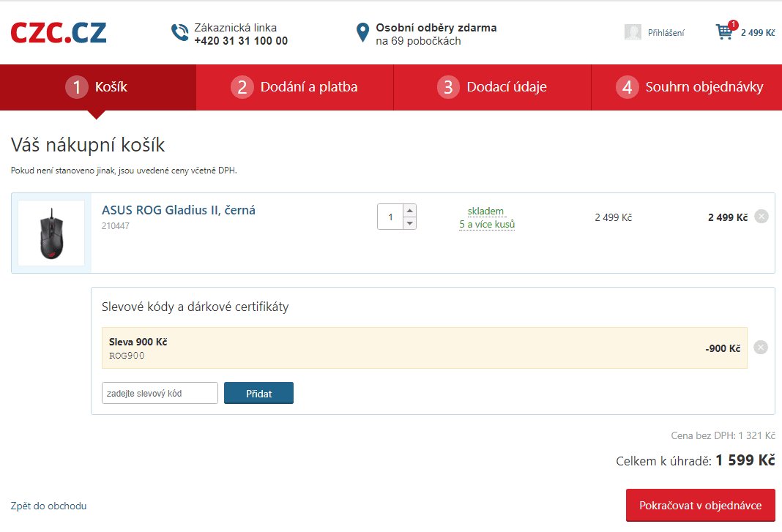Click the Váš nákupní košík heading
Image resolution: width=782 pixels, height=532 pixels.
coord(88,145)
